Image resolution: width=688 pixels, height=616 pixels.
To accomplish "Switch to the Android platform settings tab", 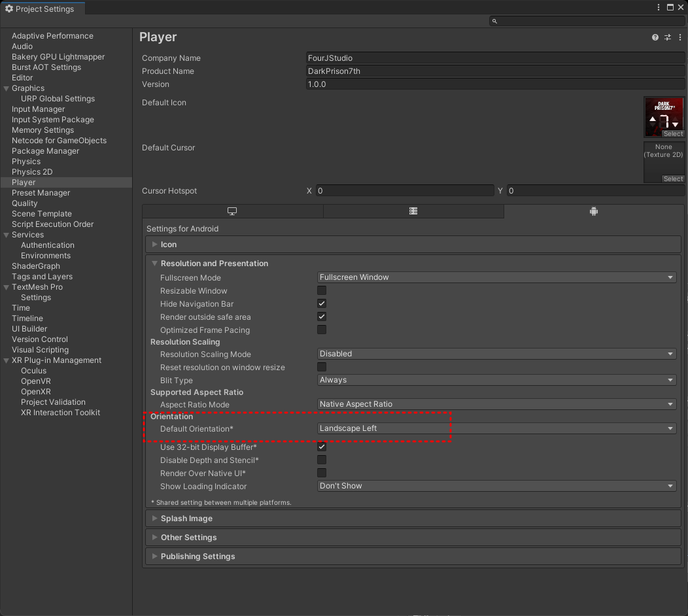I will [x=594, y=211].
